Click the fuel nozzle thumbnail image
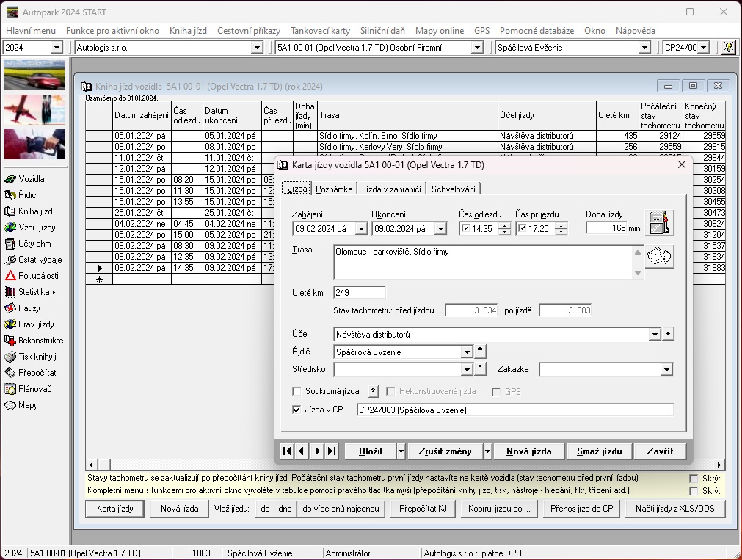Screen dimensions: 742x560 [x=34, y=144]
